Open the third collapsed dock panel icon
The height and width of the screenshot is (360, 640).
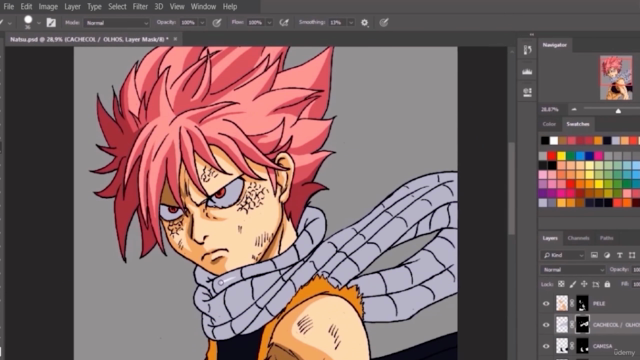pyautogui.click(x=527, y=92)
